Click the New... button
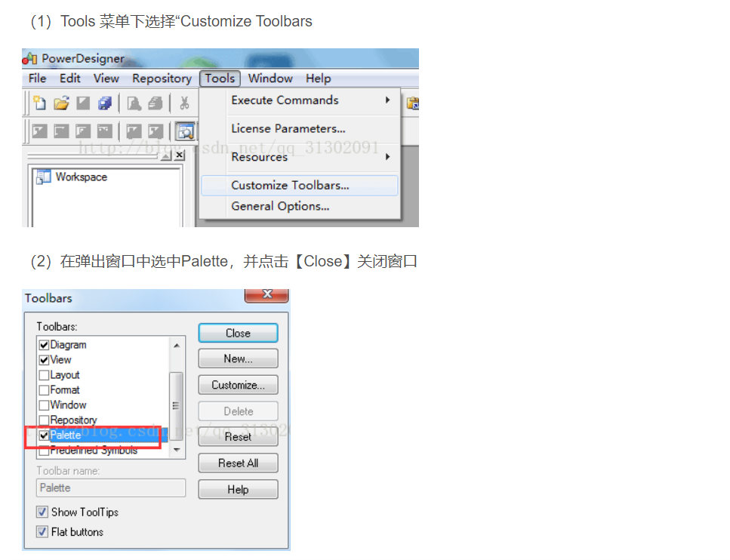The image size is (730, 560). pyautogui.click(x=238, y=359)
